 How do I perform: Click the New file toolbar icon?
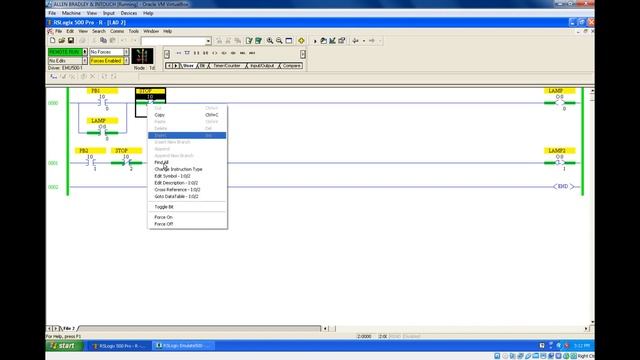coord(52,41)
